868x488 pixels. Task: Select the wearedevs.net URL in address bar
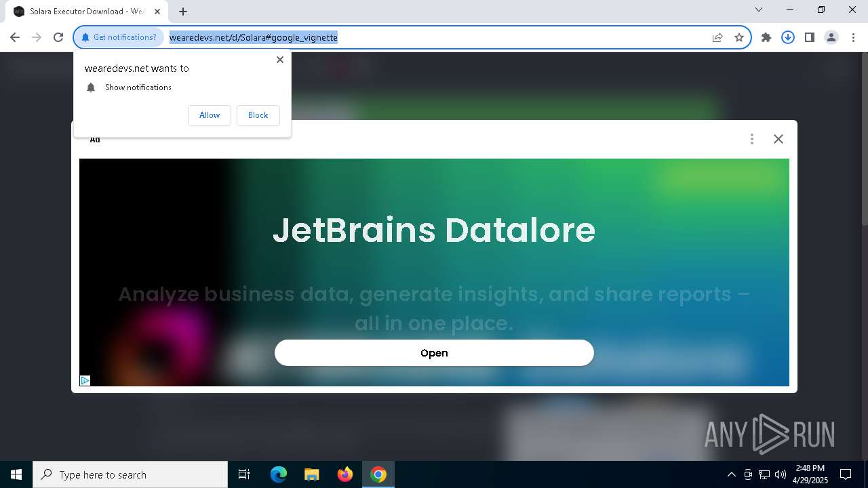click(x=254, y=37)
